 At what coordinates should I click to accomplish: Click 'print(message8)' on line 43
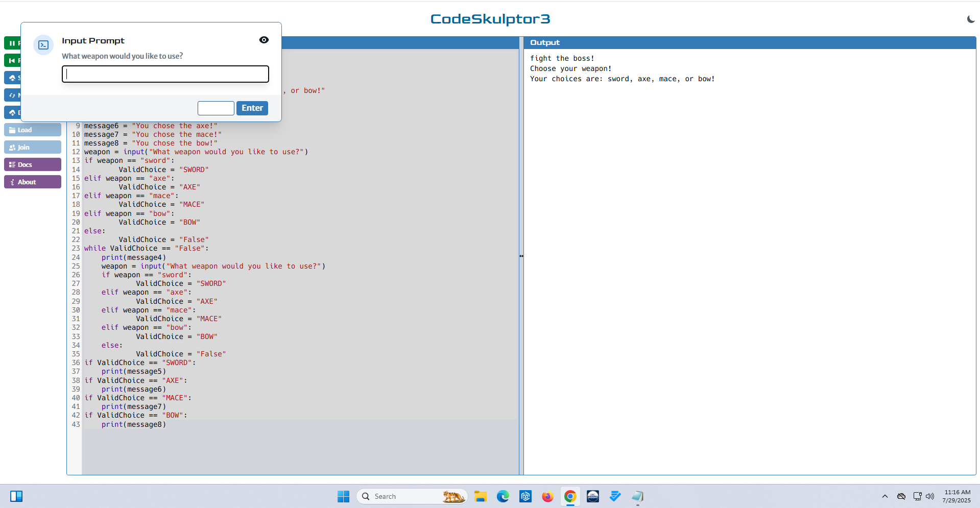coord(134,425)
